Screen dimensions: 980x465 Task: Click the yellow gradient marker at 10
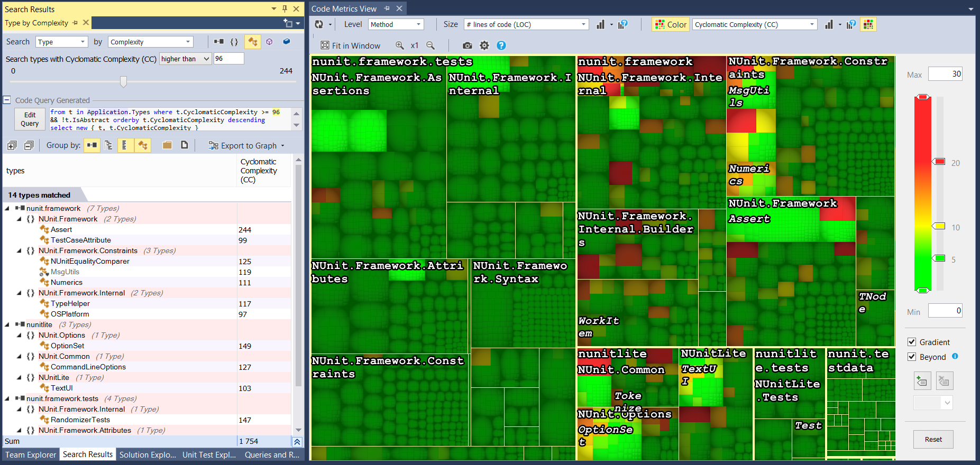tap(939, 226)
